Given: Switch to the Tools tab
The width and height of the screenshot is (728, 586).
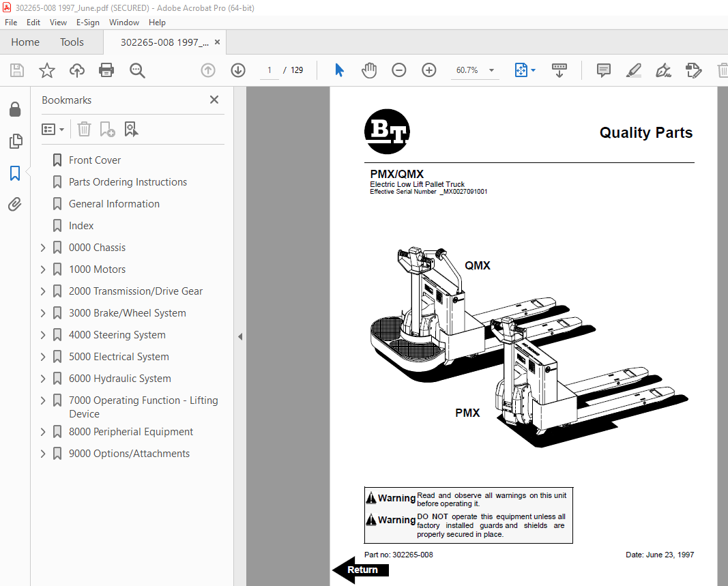Looking at the screenshot, I should (x=72, y=42).
